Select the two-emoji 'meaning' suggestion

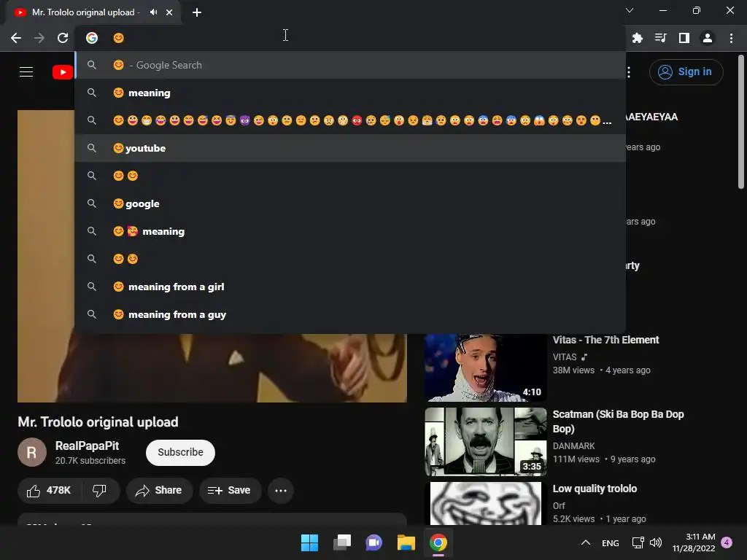pyautogui.click(x=350, y=231)
